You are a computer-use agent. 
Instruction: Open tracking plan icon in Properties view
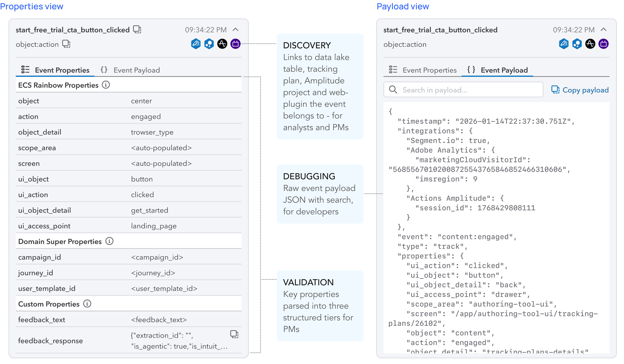click(196, 44)
